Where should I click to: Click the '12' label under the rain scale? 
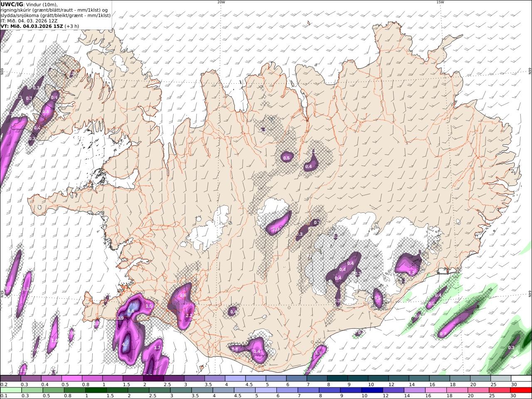[x=386, y=396]
